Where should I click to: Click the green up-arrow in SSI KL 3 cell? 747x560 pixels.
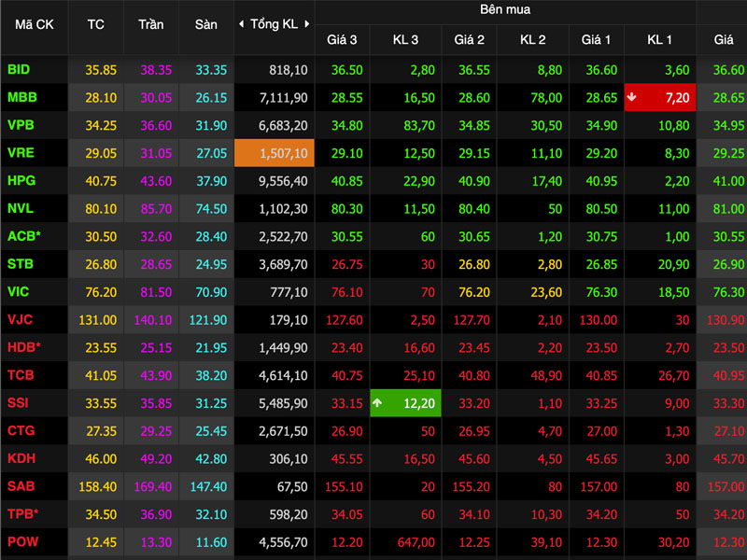coord(377,403)
